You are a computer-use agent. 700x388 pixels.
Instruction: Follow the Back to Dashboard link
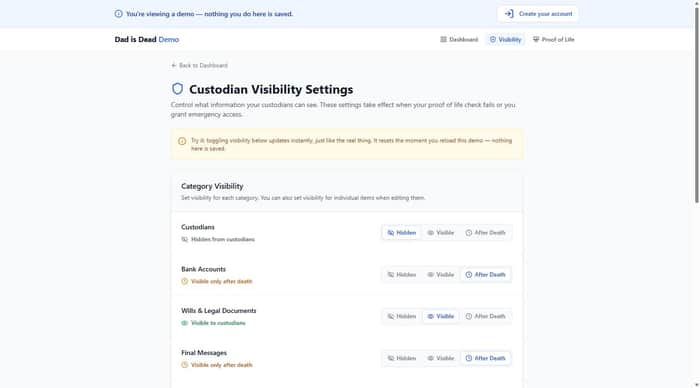pyautogui.click(x=199, y=66)
